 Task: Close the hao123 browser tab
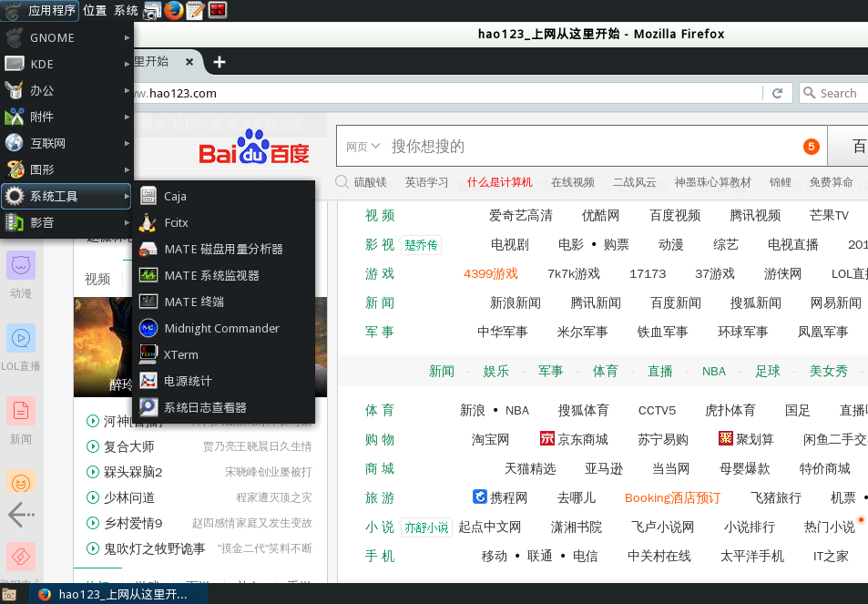pos(189,62)
